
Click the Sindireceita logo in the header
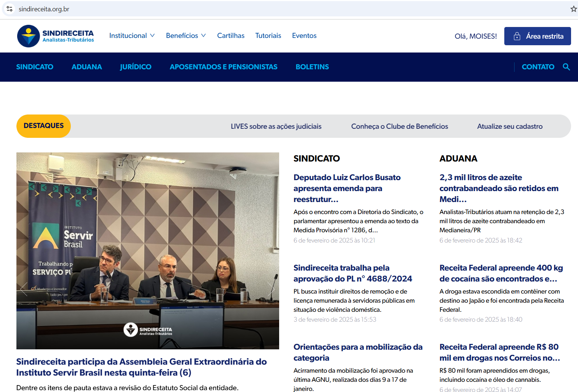pos(55,36)
